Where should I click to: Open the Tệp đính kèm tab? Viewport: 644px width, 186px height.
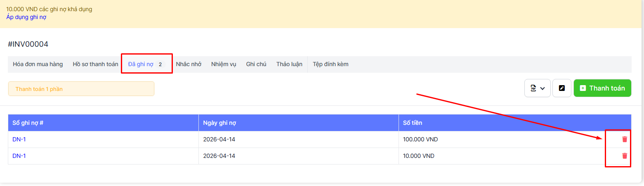click(330, 64)
